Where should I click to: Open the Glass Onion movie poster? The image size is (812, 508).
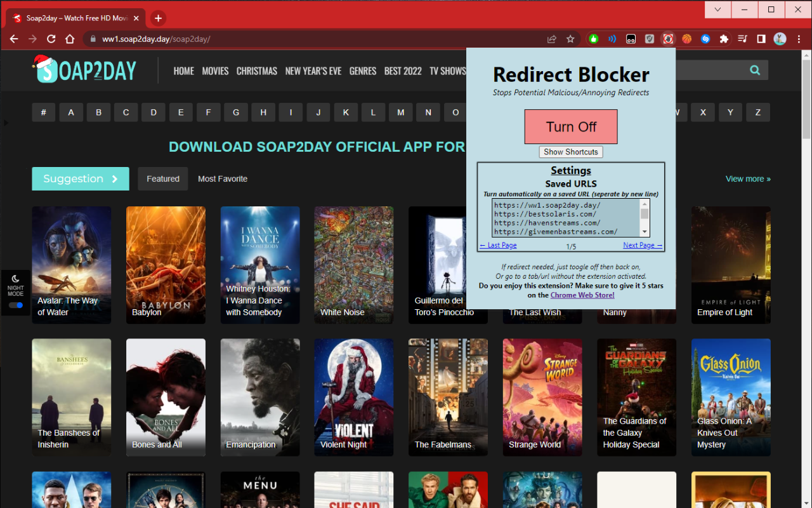click(731, 398)
